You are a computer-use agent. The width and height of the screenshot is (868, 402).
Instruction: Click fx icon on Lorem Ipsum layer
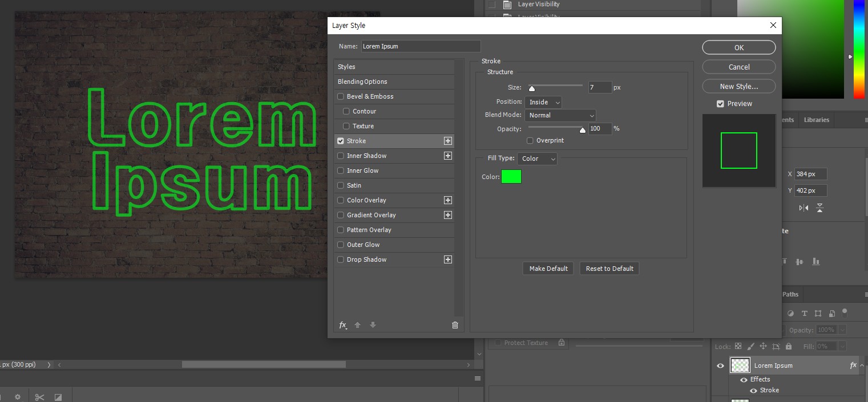click(x=853, y=366)
